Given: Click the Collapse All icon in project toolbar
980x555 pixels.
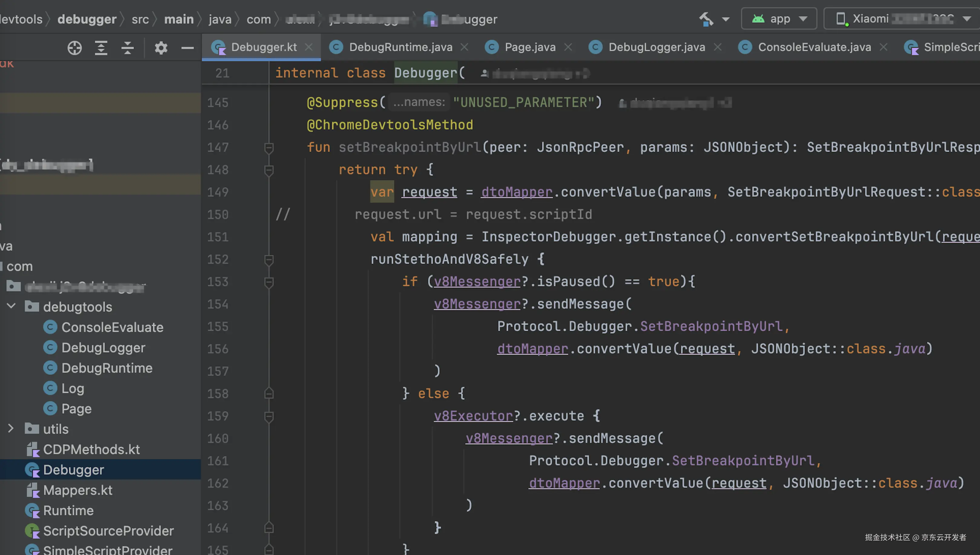Looking at the screenshot, I should pyautogui.click(x=127, y=48).
